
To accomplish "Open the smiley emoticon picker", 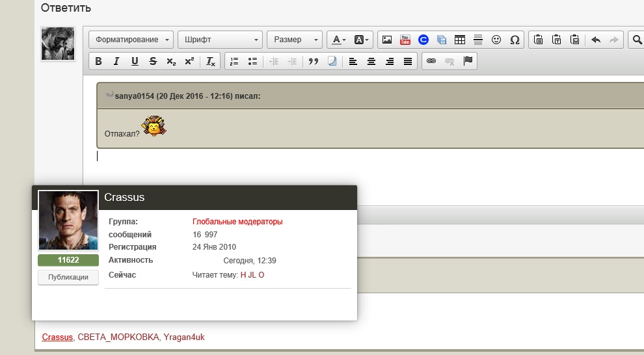I will point(496,40).
